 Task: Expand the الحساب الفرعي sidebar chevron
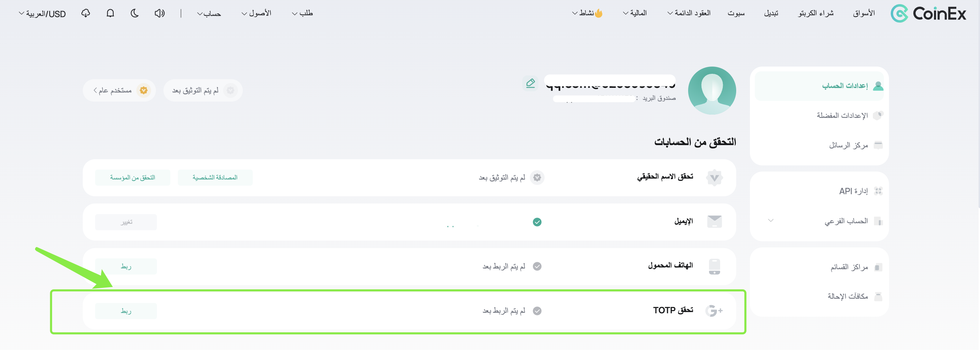point(771,220)
